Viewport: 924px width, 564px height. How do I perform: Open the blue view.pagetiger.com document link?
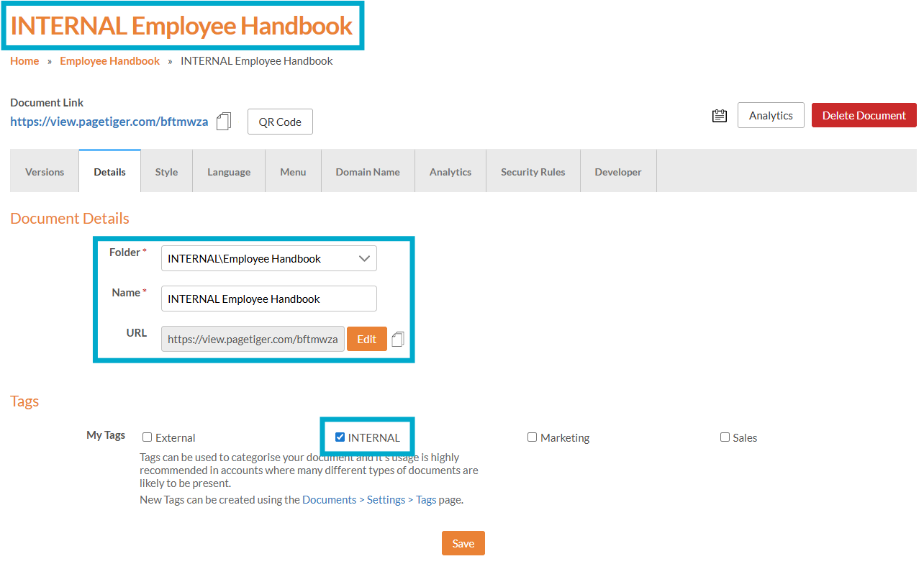pyautogui.click(x=109, y=122)
